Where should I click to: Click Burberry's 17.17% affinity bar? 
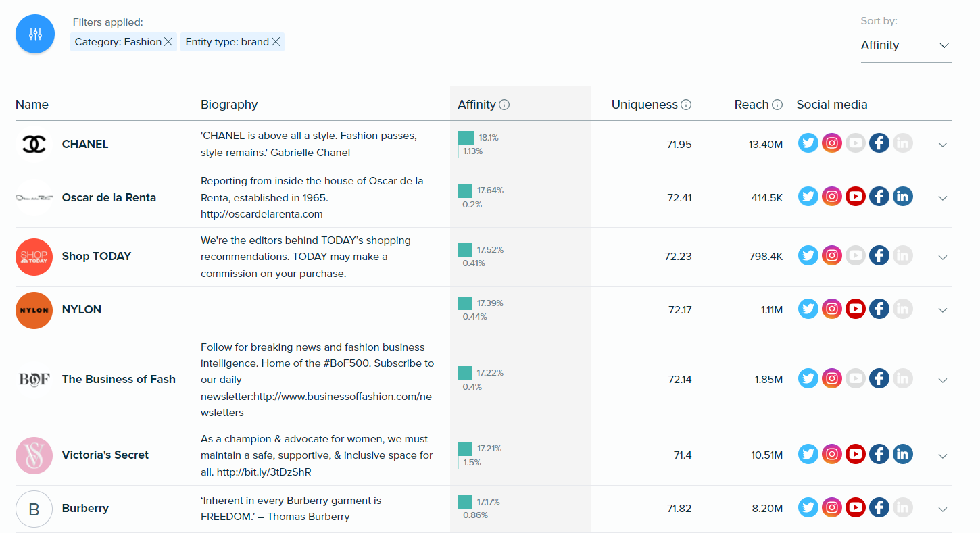(465, 502)
